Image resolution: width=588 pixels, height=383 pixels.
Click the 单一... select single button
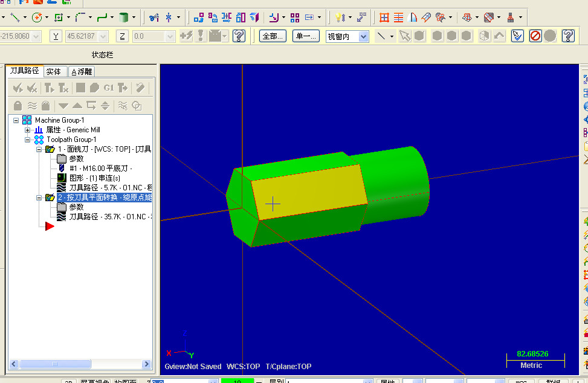[x=306, y=36]
